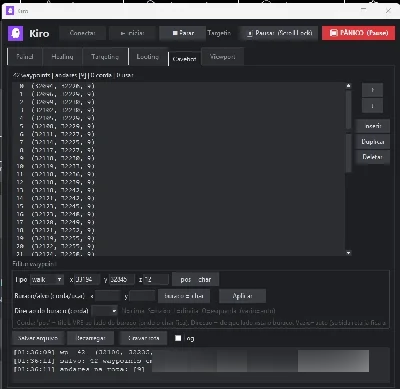Click the purple Kiro ghost logo
400x389 pixels.
16,33
